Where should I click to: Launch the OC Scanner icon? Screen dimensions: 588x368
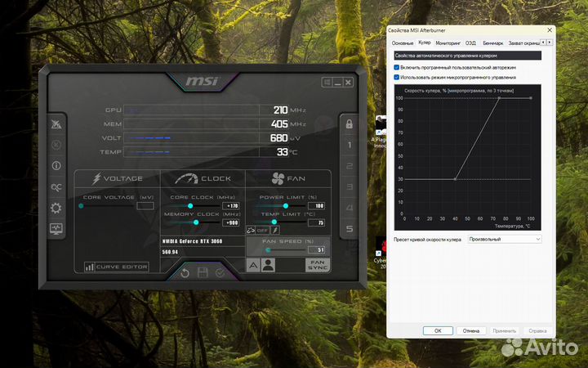point(56,187)
